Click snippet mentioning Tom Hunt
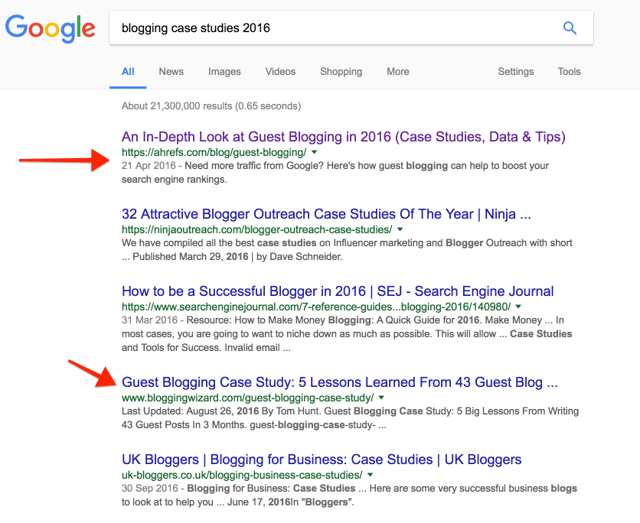 point(350,418)
